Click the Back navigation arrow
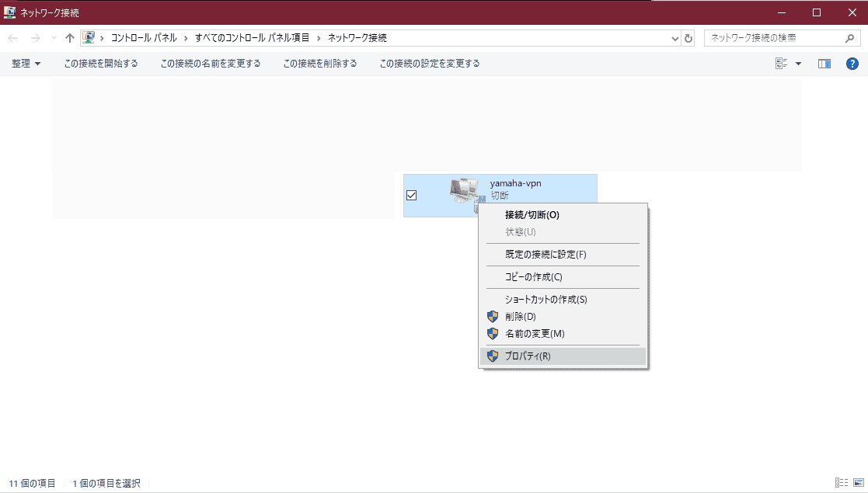 pos(12,37)
